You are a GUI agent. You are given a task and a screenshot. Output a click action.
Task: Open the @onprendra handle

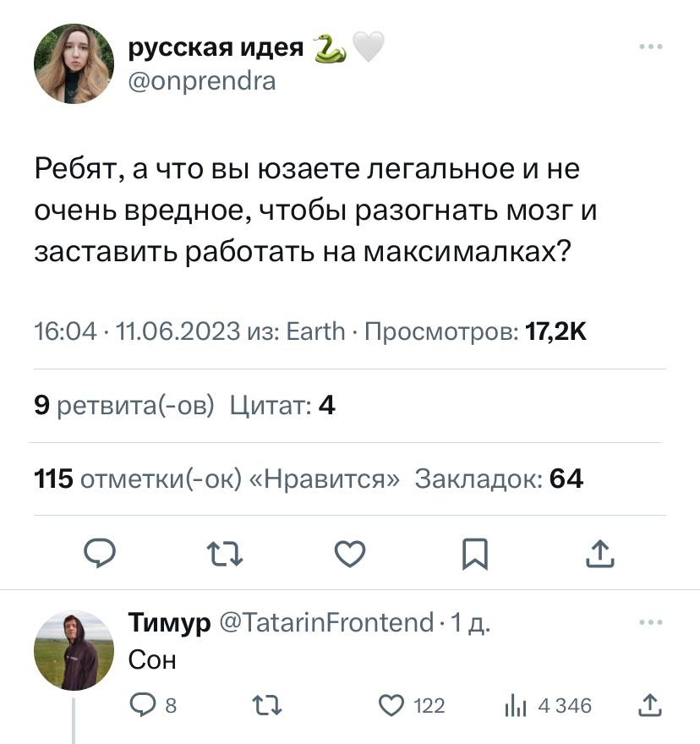(202, 82)
